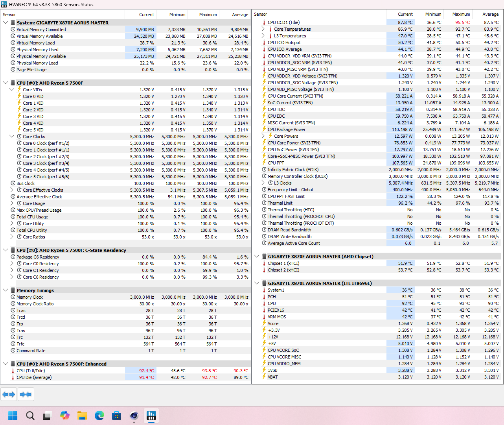504x425 pixels.
Task: Click the clock icon beside Bus Clock
Action: tap(13, 183)
